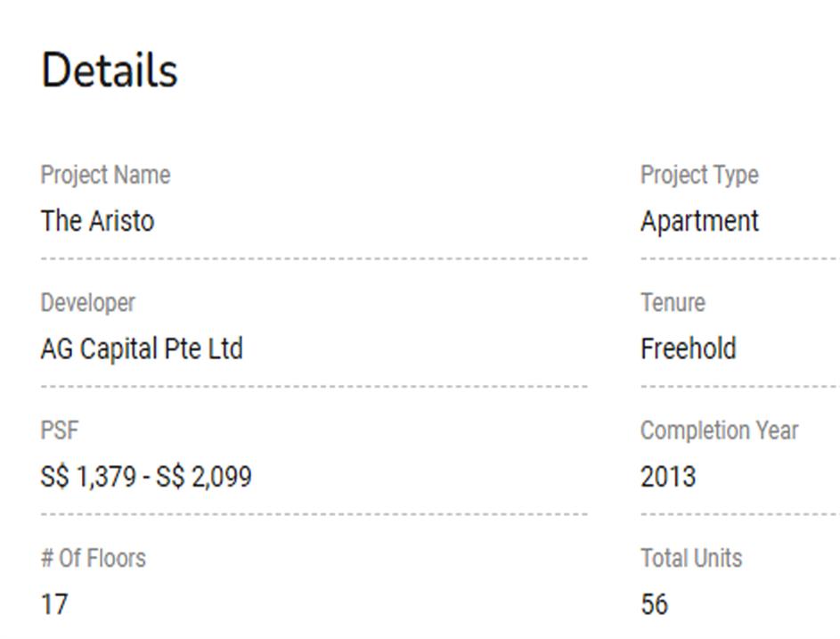Viewport: 840px width, 639px height.
Task: Click the Project Name field label
Action: pyautogui.click(x=105, y=175)
